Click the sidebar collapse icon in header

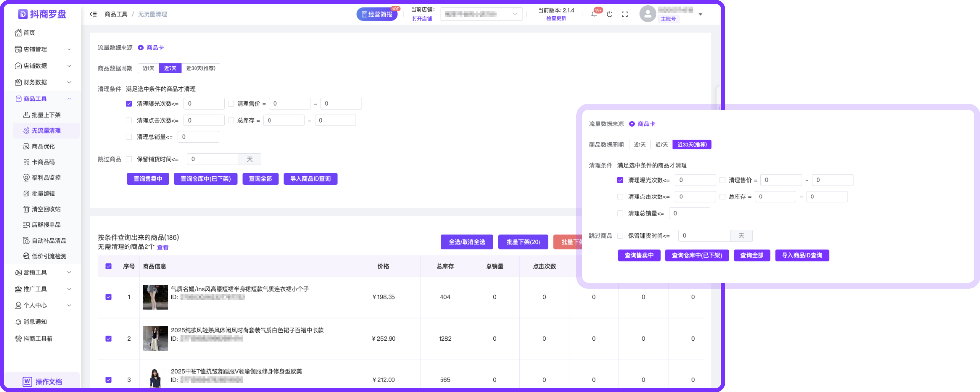pyautogui.click(x=93, y=14)
